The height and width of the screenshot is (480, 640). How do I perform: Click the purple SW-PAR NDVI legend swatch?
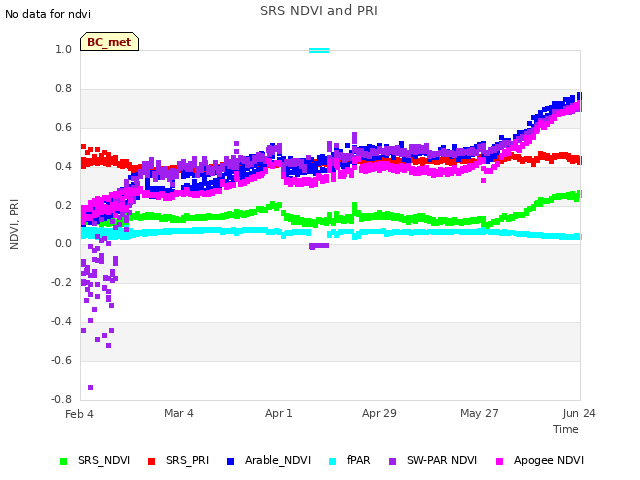392,461
